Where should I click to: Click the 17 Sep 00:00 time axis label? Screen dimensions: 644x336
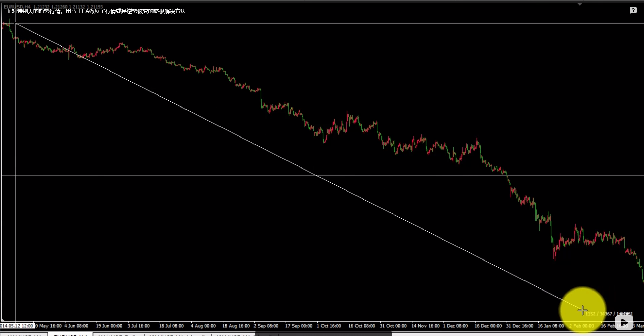299,326
